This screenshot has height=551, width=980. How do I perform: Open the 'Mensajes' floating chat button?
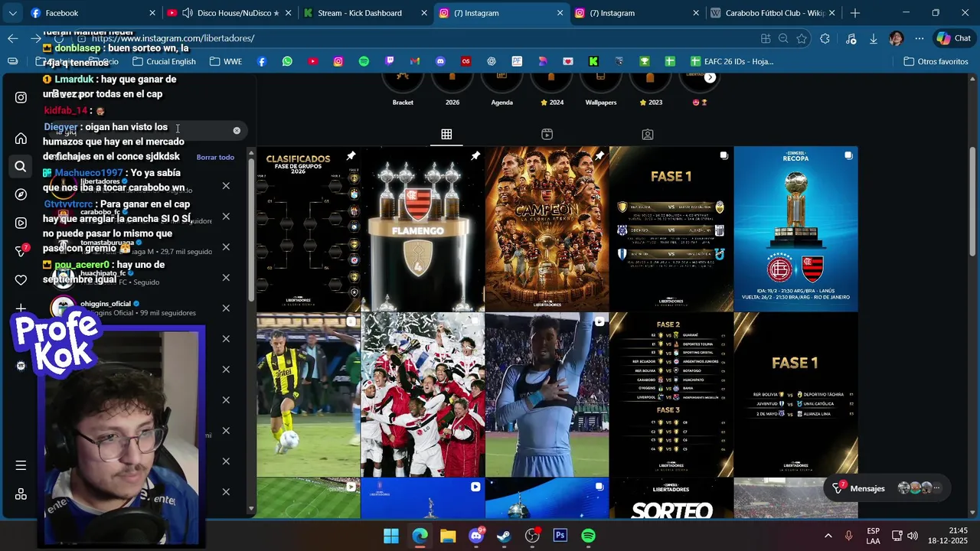(887, 488)
